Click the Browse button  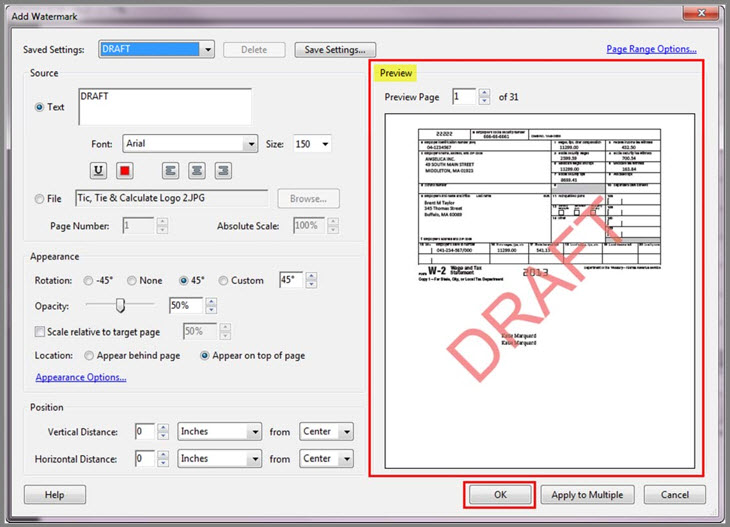point(308,199)
